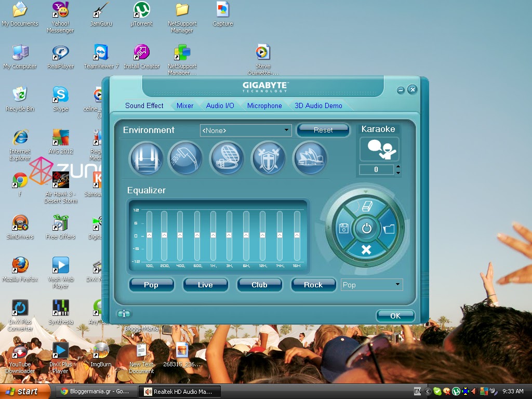Click the 400 Hz equalizer slider handle
532x399 pixels.
(180, 235)
